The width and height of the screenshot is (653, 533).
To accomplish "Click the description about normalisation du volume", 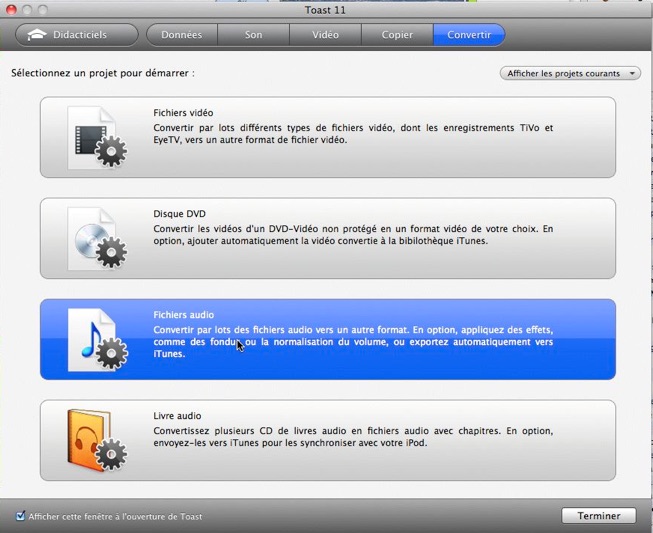I will [x=353, y=342].
